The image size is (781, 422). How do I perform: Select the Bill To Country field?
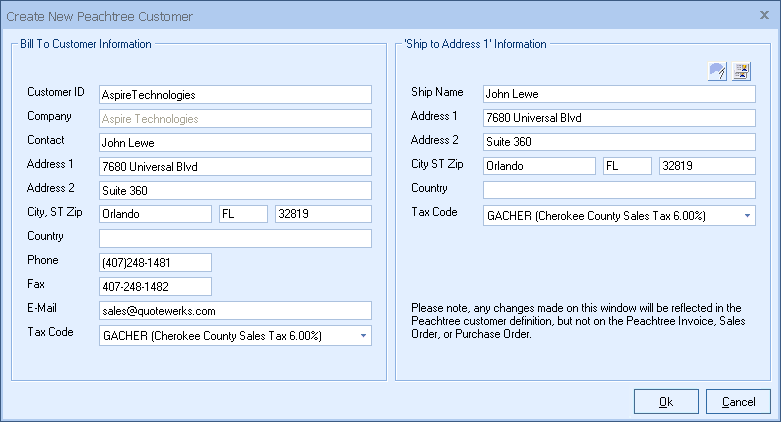pyautogui.click(x=235, y=239)
